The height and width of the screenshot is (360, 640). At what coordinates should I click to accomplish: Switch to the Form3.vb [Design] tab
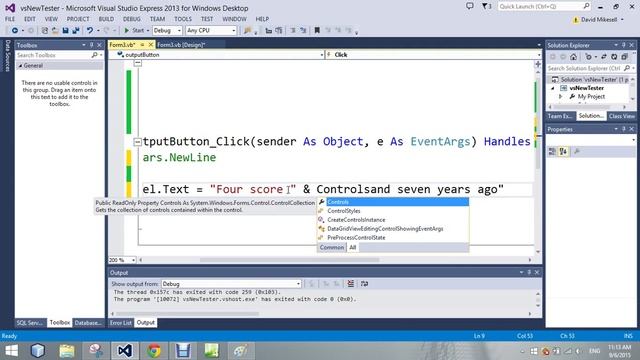tap(180, 45)
